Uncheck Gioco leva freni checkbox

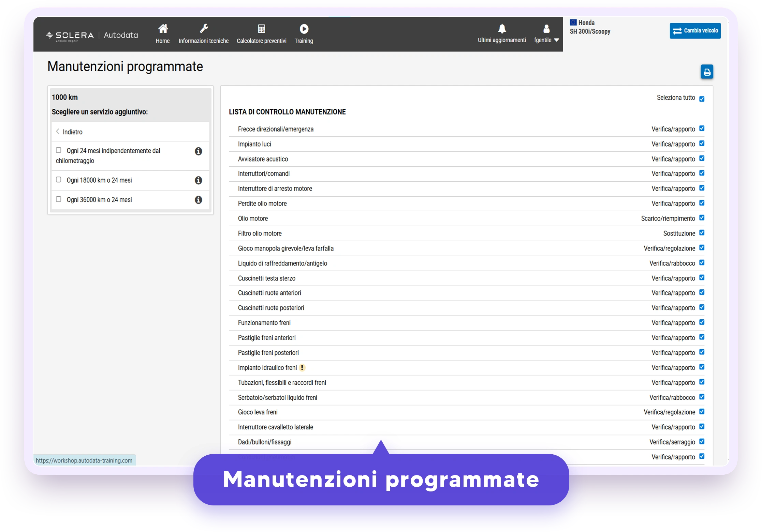[702, 412]
